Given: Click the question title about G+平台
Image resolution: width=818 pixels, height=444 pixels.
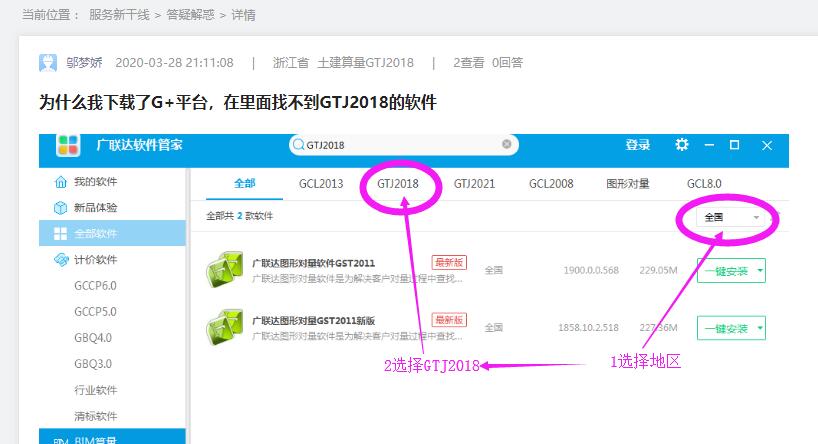Looking at the screenshot, I should pos(238,102).
